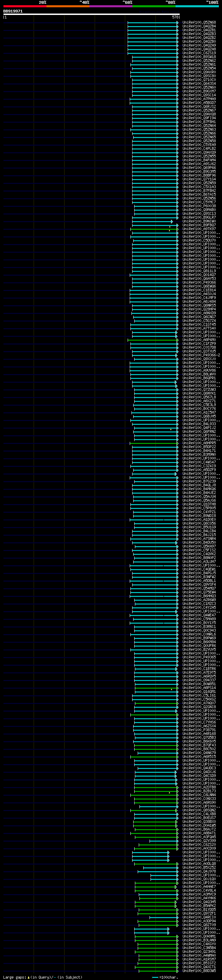Select the UniRef100_P49366-2 hit label

click(x=201, y=355)
